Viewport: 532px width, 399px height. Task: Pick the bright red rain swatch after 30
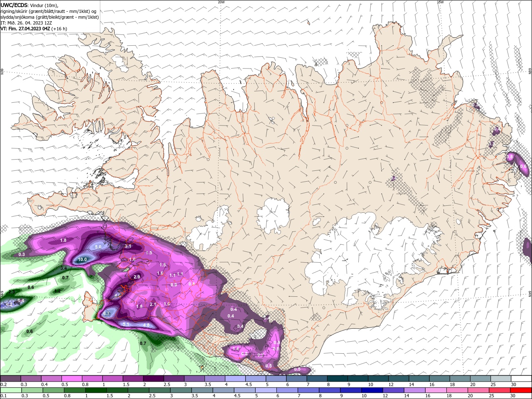521,390
